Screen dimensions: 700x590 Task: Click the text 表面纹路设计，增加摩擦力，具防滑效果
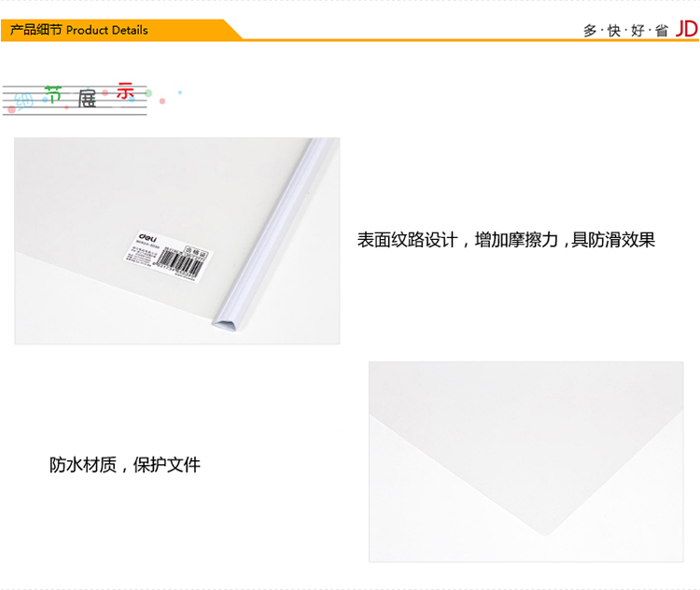tap(506, 240)
